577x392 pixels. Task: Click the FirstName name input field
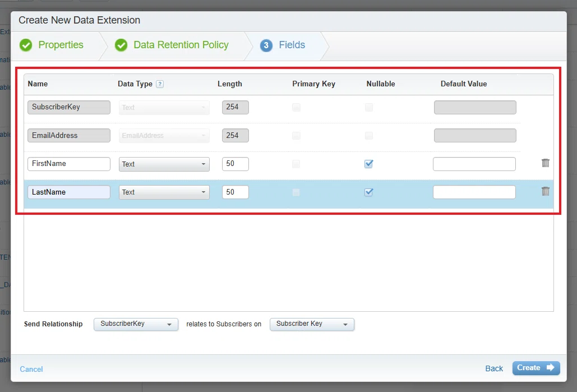coord(69,164)
